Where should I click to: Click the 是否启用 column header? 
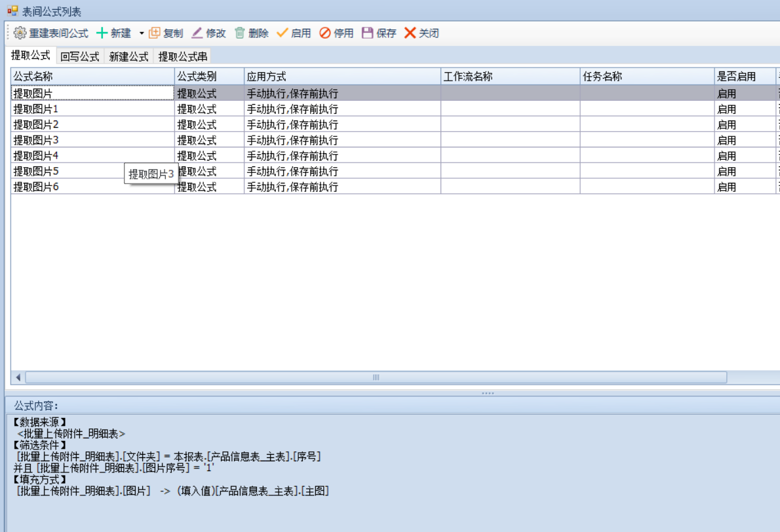(x=745, y=77)
